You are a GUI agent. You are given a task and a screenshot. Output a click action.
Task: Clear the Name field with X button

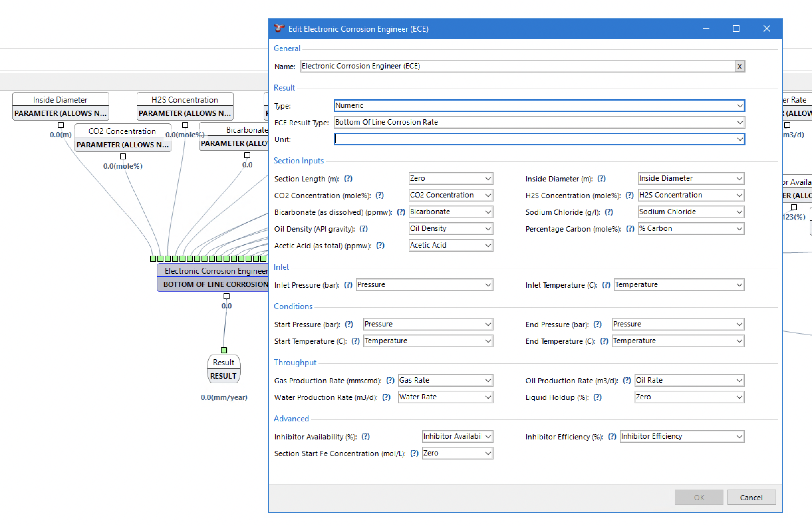pyautogui.click(x=739, y=66)
